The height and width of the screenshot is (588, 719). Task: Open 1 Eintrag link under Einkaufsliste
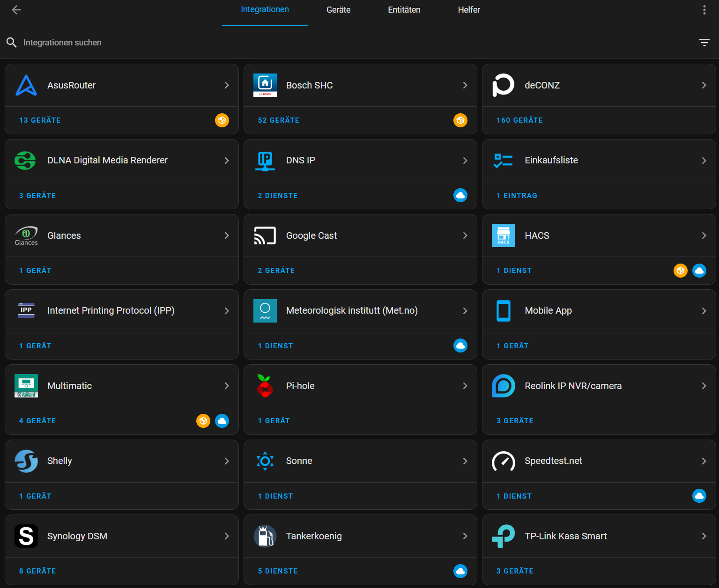(517, 196)
